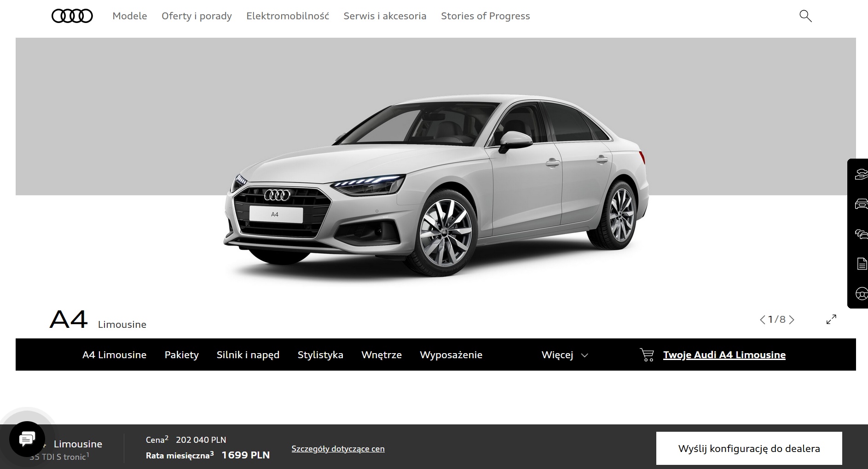Open the chat bubble widget
Screen dimensions: 868x469
click(27, 439)
